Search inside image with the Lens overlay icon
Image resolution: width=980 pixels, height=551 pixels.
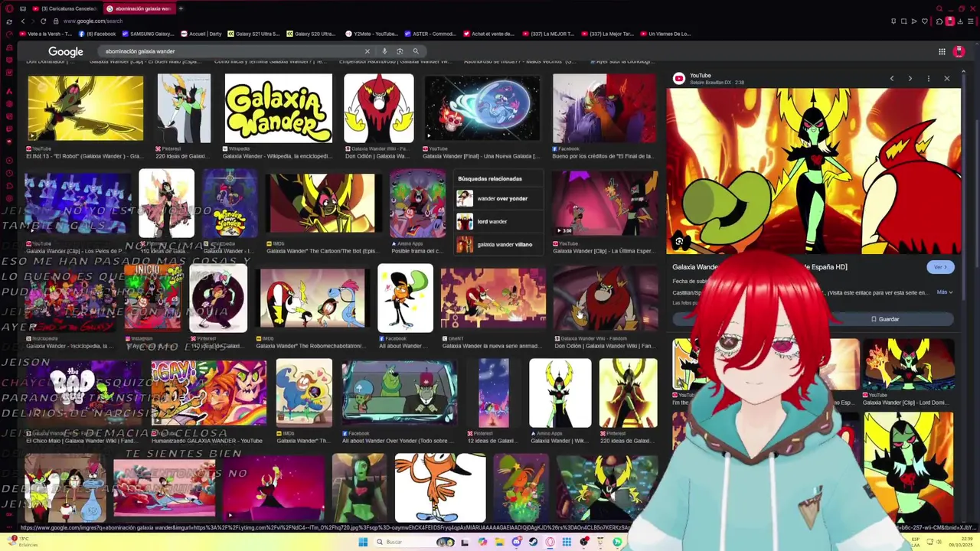(679, 242)
